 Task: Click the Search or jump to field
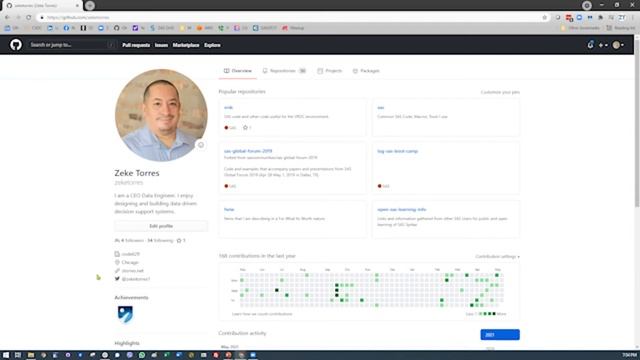pos(72,45)
